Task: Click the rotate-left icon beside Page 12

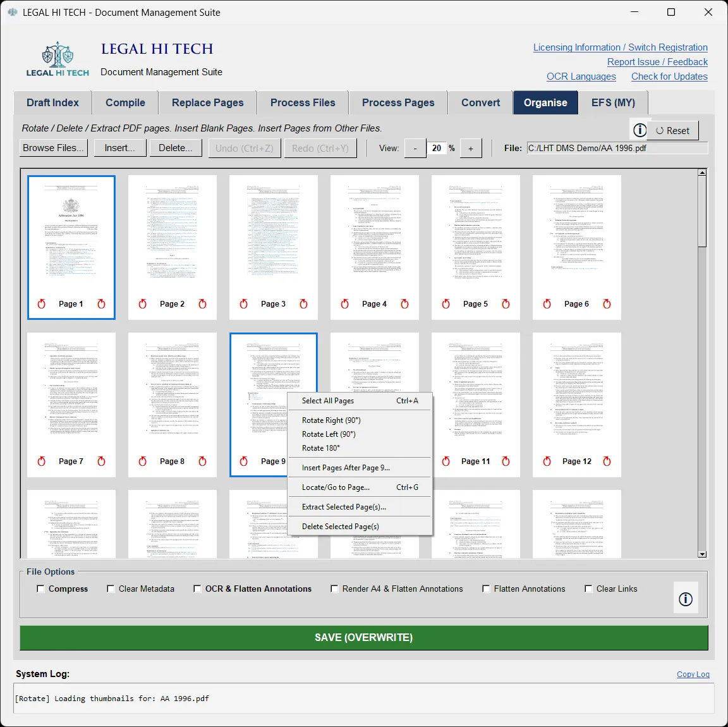Action: pos(547,461)
